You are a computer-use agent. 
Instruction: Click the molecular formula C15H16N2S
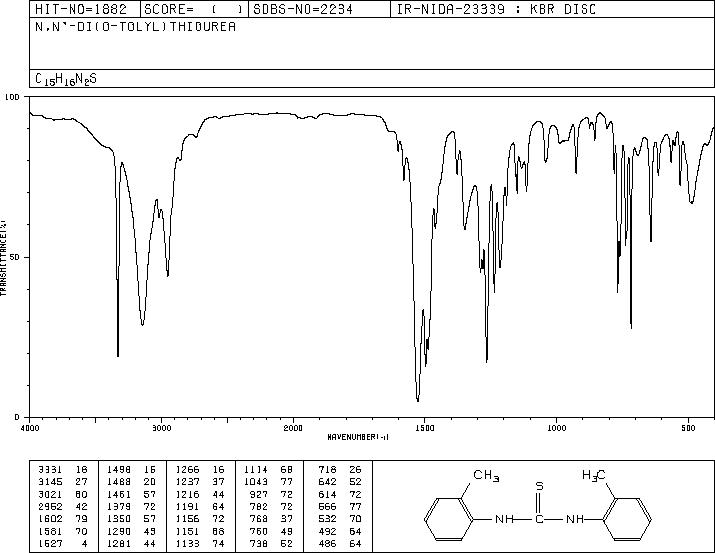pos(66,79)
